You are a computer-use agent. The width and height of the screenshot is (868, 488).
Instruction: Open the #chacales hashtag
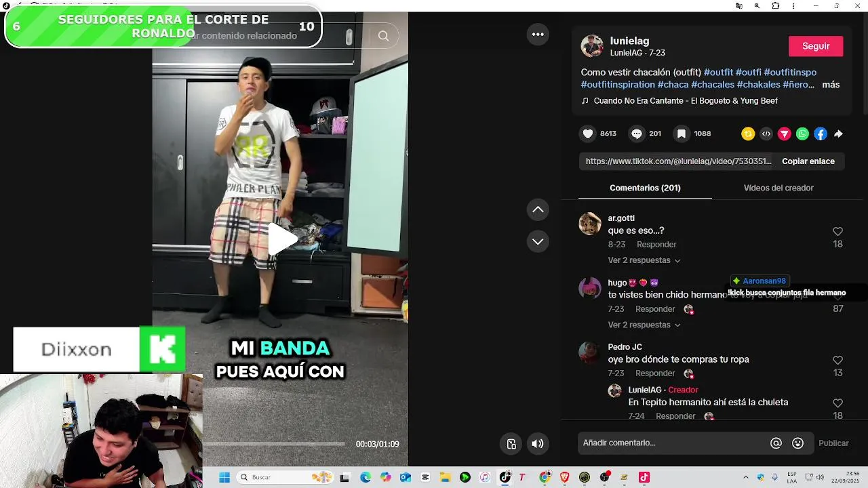click(x=712, y=85)
